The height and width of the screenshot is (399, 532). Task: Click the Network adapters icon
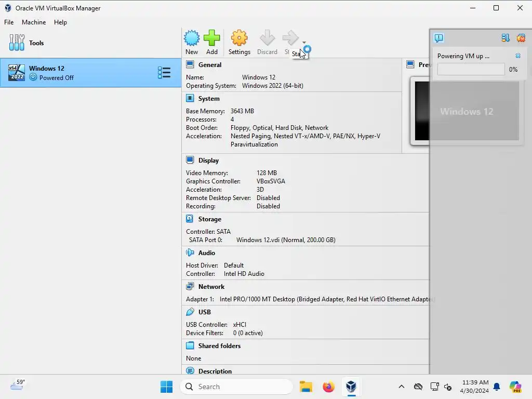pyautogui.click(x=190, y=286)
